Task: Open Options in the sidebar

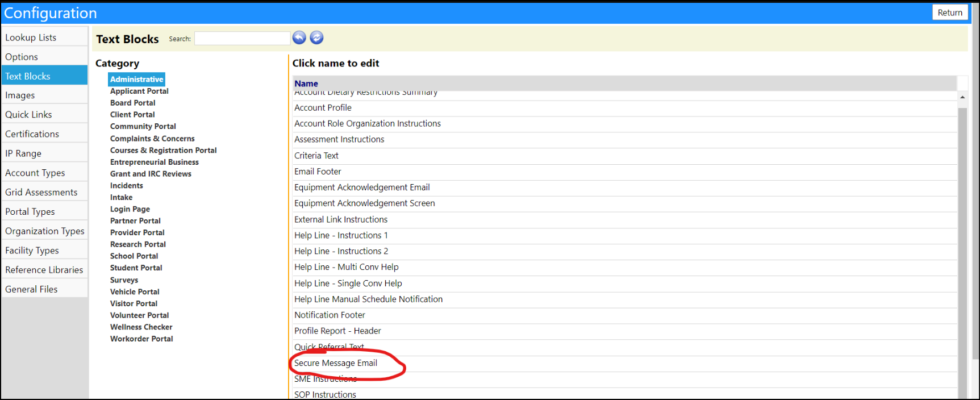Action: click(44, 57)
